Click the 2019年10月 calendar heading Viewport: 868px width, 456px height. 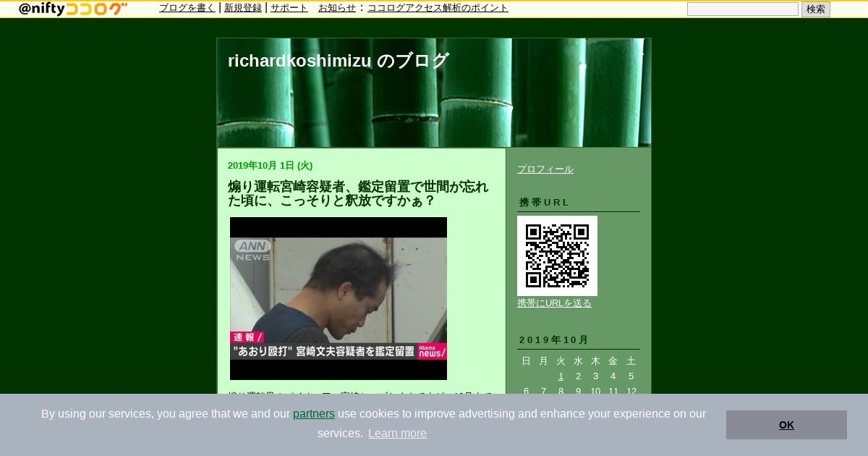click(x=554, y=340)
